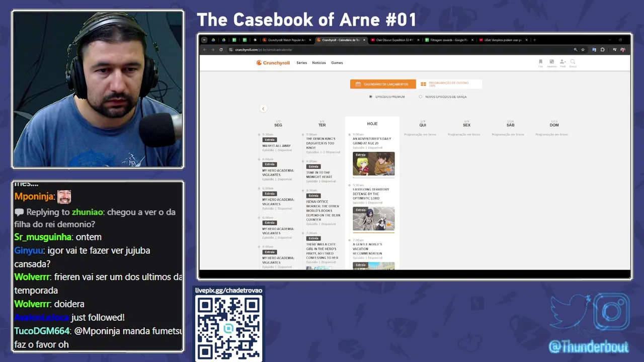This screenshot has height=362, width=644.
Task: Open A Gentle Noble's Vacation Recommendation
Action: point(368,249)
